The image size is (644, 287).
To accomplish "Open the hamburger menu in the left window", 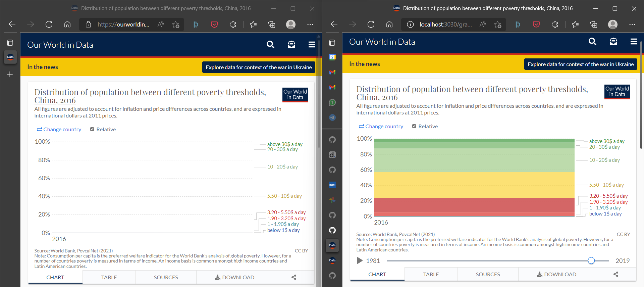I will [312, 45].
